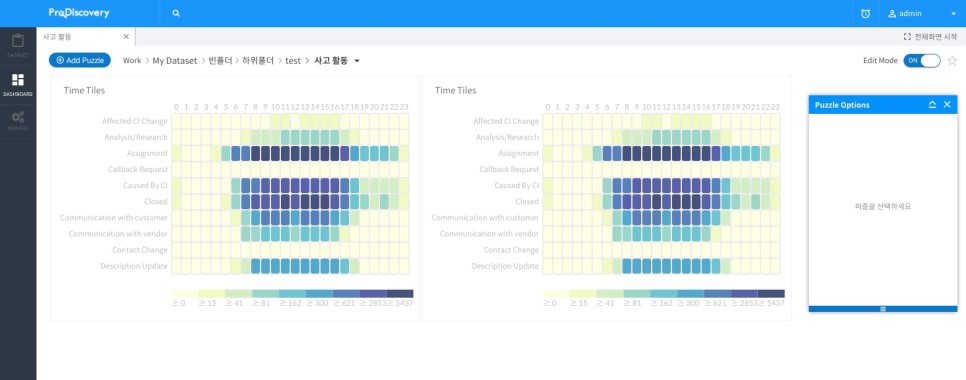
Task: Close the Puzzle Options panel
Action: click(x=947, y=105)
